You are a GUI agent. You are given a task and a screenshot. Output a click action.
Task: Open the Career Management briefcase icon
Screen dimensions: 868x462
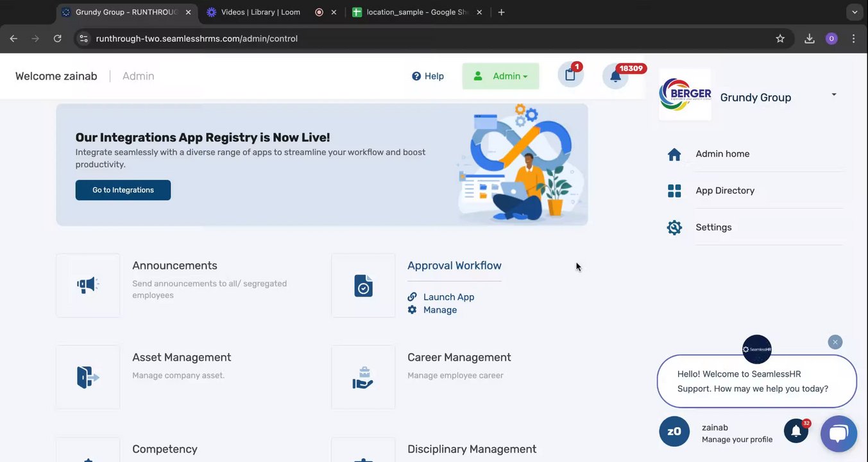363,377
